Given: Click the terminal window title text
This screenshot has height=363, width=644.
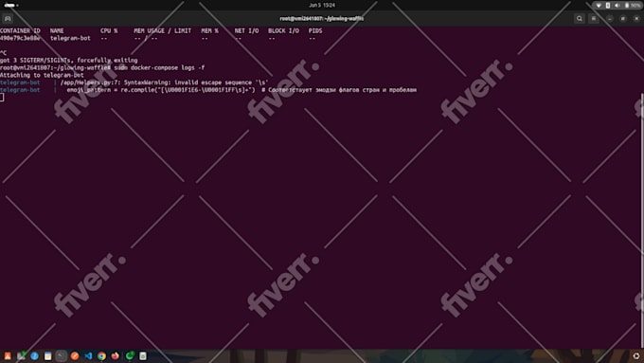Looking at the screenshot, I should tap(322, 19).
